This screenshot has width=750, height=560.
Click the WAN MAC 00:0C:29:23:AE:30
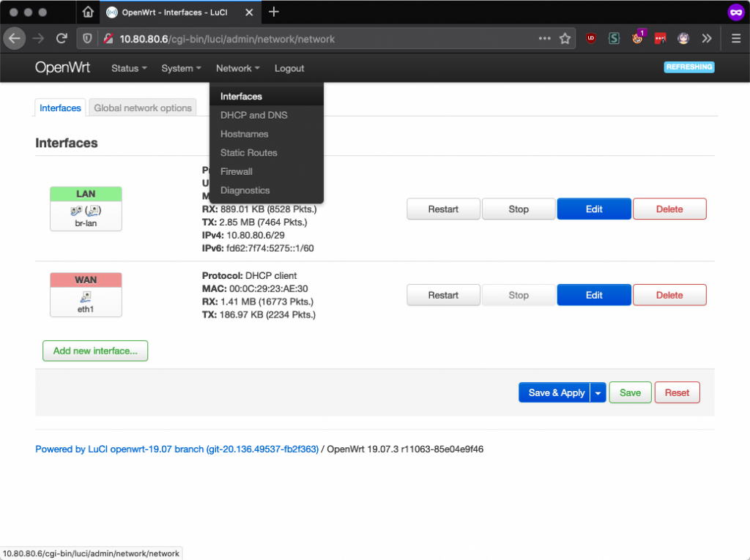pos(268,289)
